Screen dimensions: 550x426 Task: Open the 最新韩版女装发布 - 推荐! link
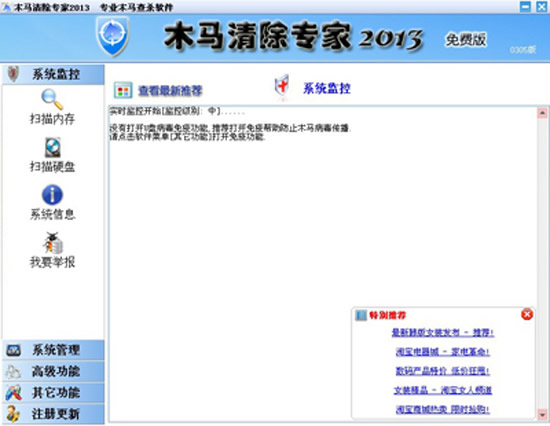pos(443,332)
